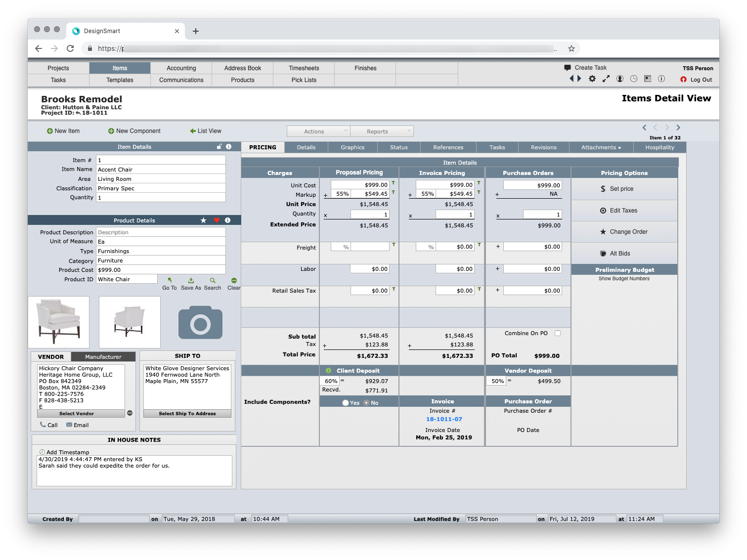This screenshot has width=747, height=560.
Task: Switch to the Graphics tab
Action: pos(352,147)
